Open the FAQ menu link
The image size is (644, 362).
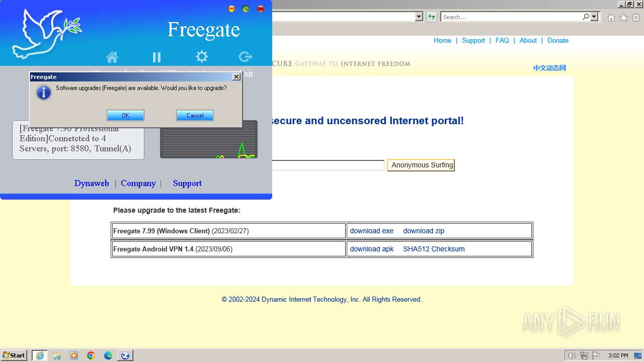click(x=502, y=40)
